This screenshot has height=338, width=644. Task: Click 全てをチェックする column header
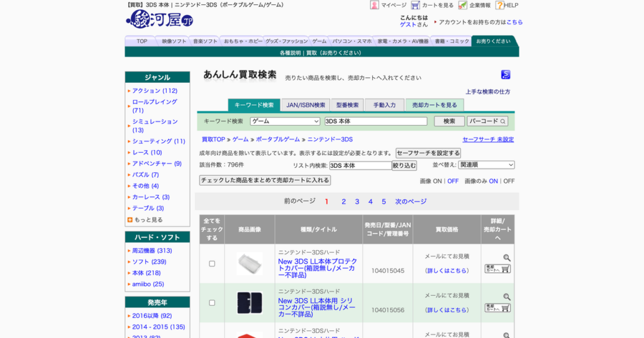click(212, 229)
